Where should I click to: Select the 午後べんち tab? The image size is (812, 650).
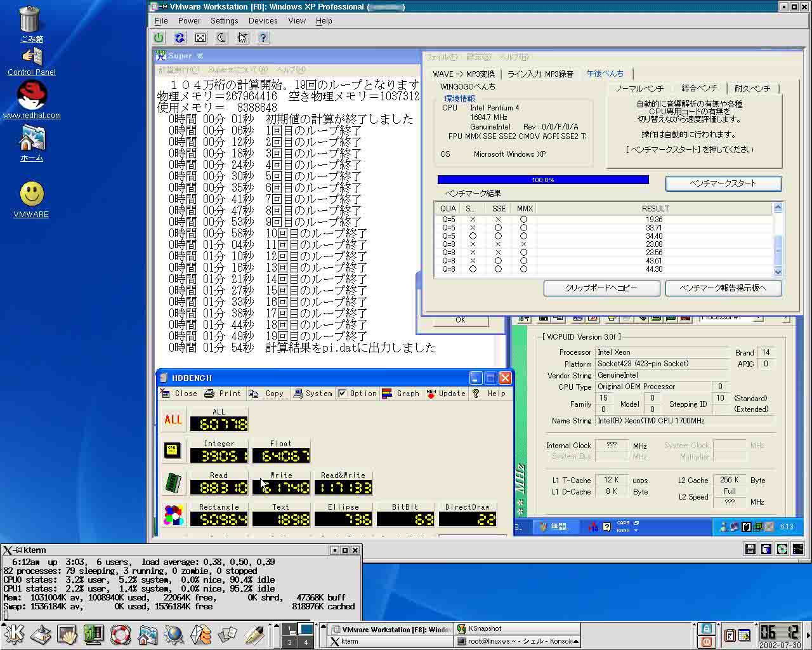605,74
